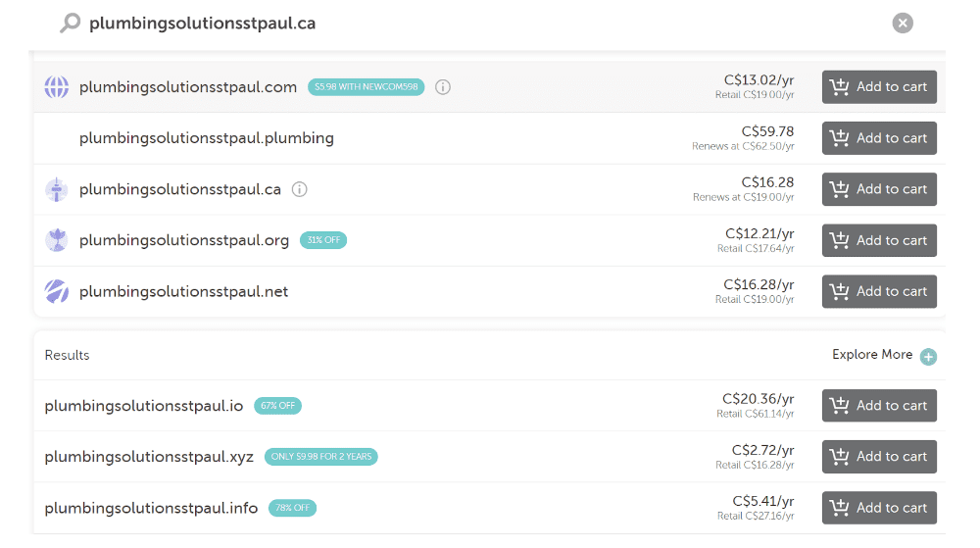Viewport: 980px width, 548px height.
Task: Add plumbingsolutionsstpaul.io to cart
Action: tap(879, 406)
